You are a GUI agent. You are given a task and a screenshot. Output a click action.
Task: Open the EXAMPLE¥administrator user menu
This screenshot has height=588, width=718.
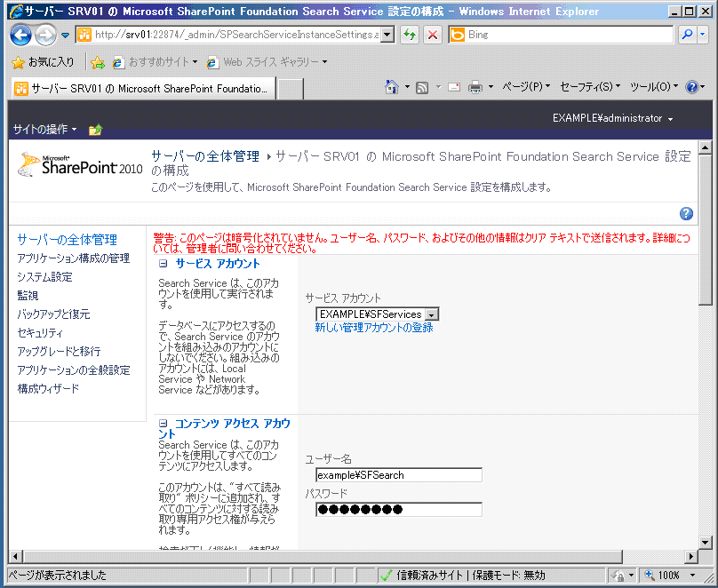(612, 118)
